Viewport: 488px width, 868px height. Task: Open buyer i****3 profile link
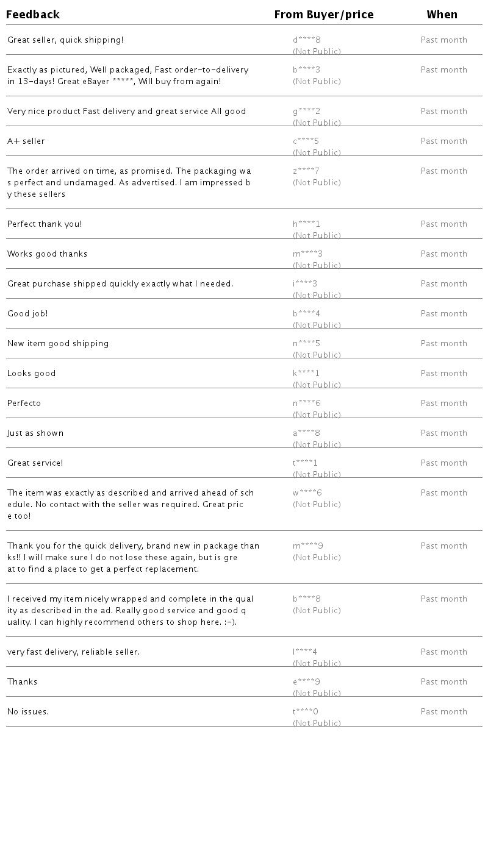(305, 284)
